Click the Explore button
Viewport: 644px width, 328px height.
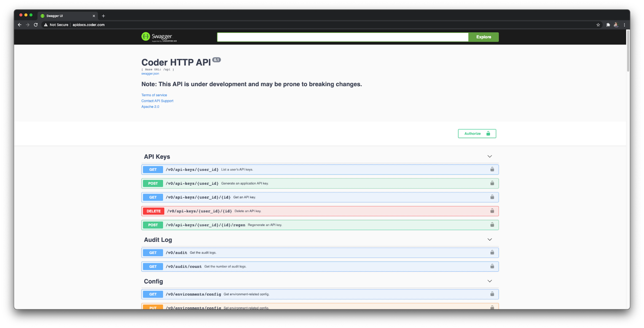pos(484,37)
